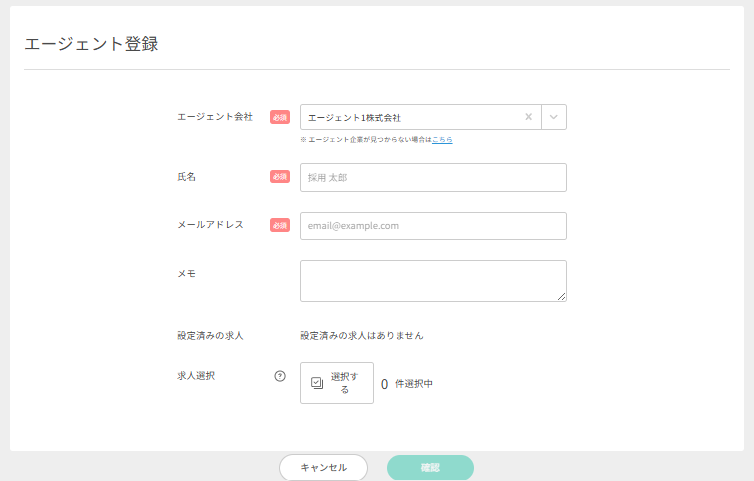Click the 求人選択 field label
The height and width of the screenshot is (481, 754).
pyautogui.click(x=196, y=376)
